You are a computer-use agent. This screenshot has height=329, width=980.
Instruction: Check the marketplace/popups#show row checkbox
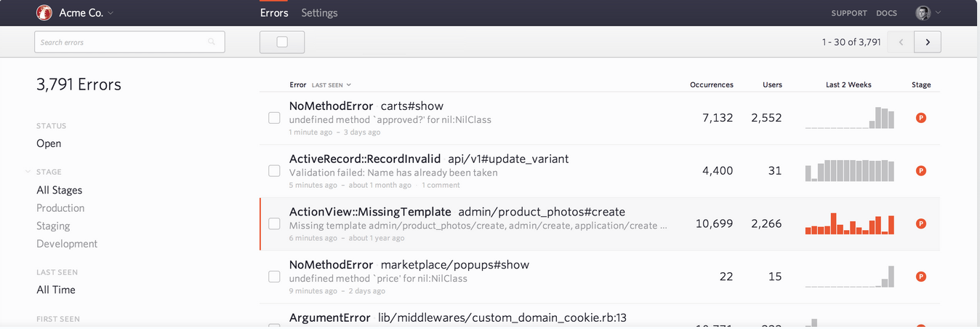coord(274,277)
